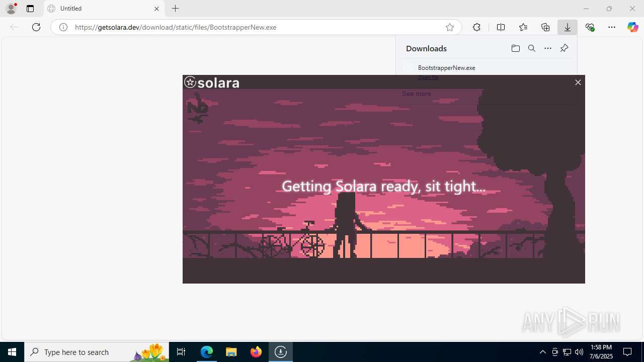Screen dimensions: 644x362
Task: Open a new tab with plus button
Action: tap(175, 9)
